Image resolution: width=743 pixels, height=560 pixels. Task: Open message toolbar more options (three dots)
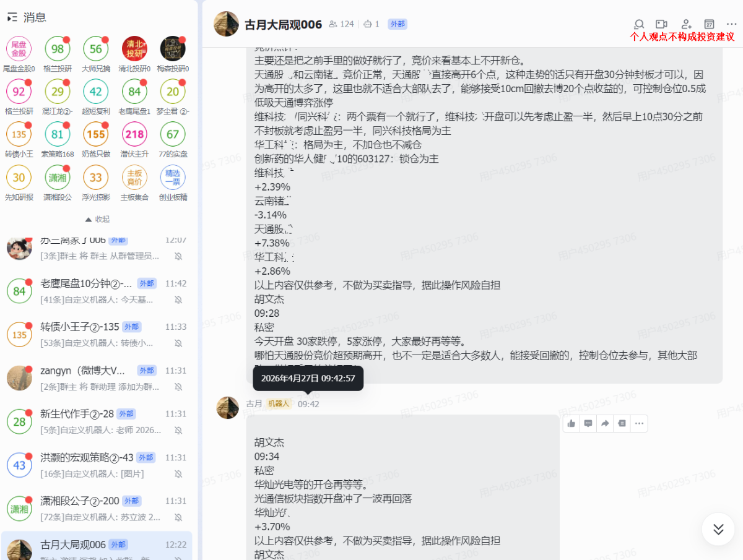(639, 423)
